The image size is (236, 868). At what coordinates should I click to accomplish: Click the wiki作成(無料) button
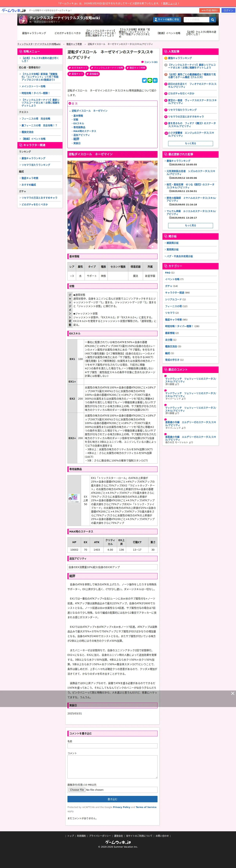pos(209,10)
